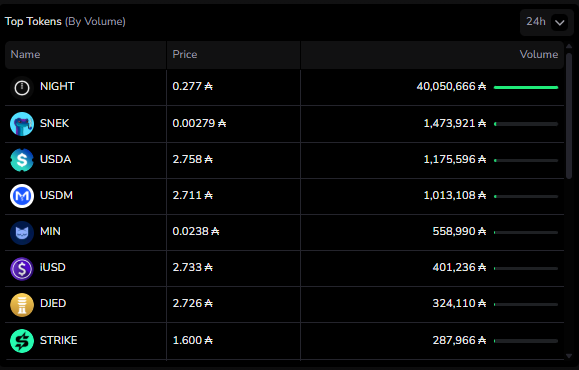Click the volume 558,990 ₳

[459, 232]
